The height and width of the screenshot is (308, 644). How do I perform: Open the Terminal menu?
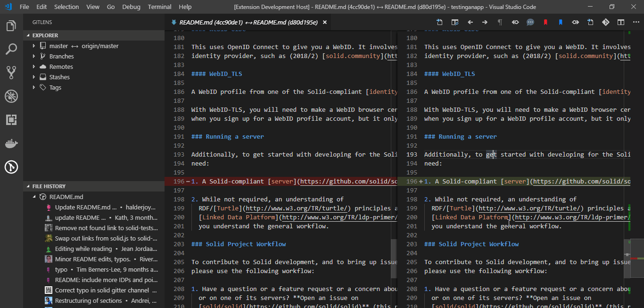pos(159,7)
